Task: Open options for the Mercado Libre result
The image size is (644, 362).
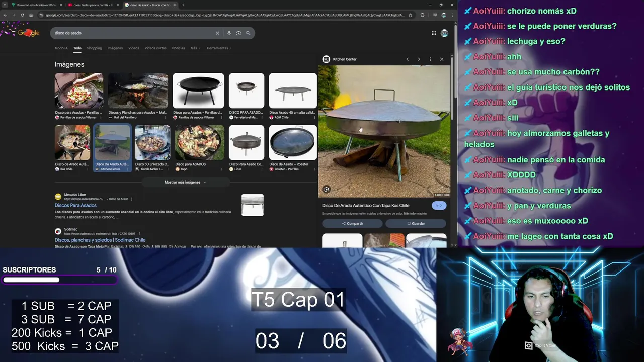Action: click(x=131, y=199)
